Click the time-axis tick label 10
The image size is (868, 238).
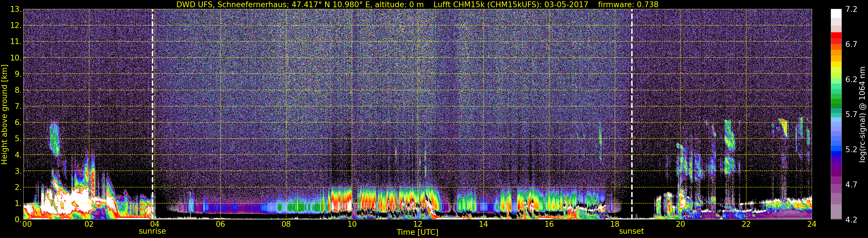point(352,224)
